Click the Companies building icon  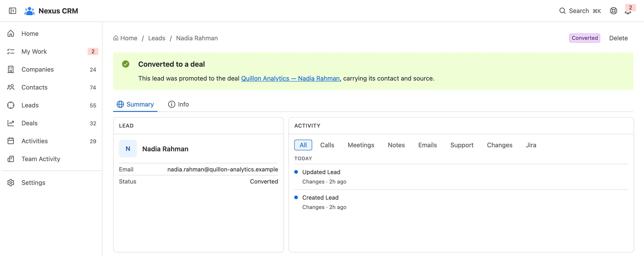[x=11, y=69]
